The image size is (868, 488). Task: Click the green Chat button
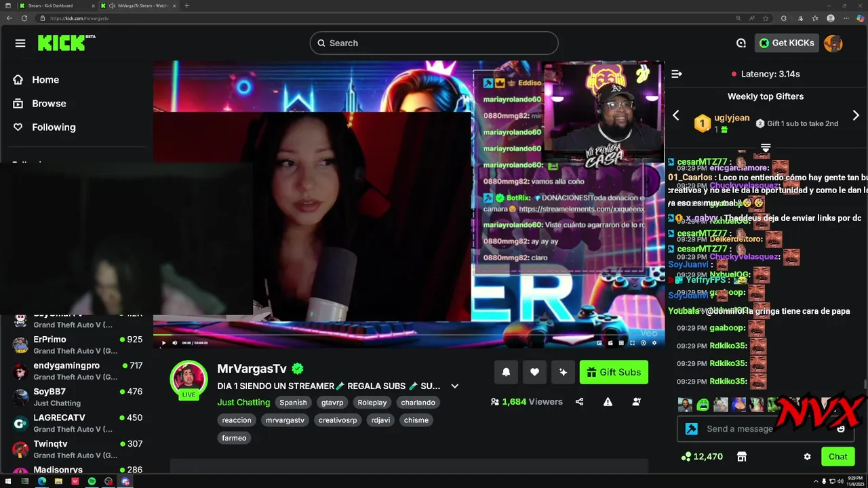[837, 457]
